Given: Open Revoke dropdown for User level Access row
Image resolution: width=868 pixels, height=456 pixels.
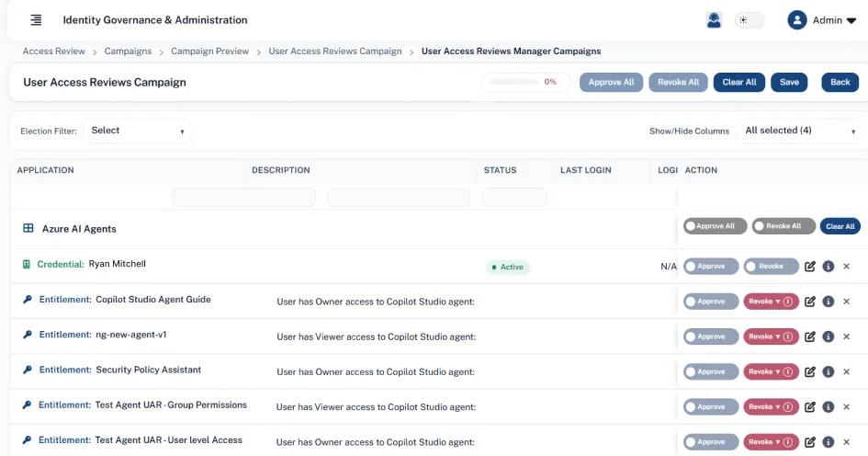Looking at the screenshot, I should 772,442.
